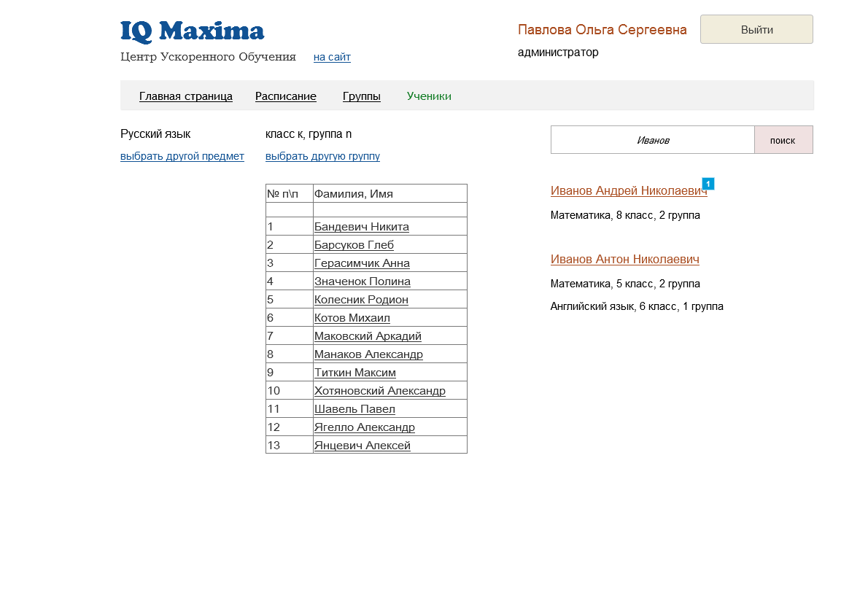
Task: Select the Ученики menu item
Action: pos(429,96)
